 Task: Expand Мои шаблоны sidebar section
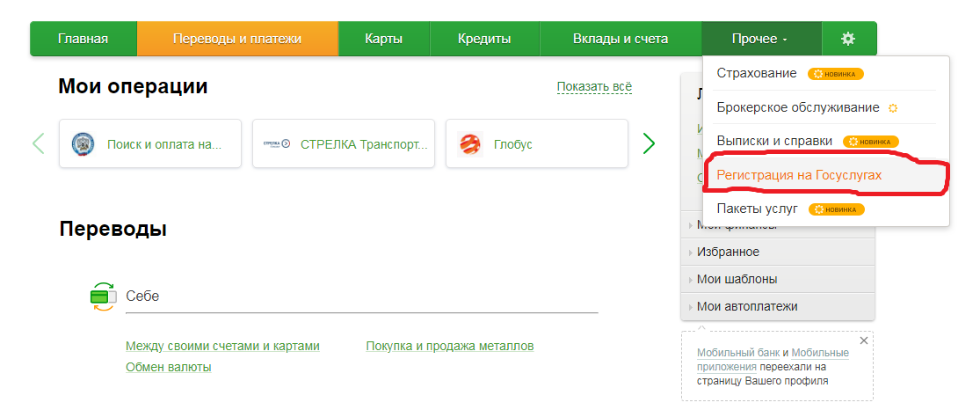pos(778,280)
